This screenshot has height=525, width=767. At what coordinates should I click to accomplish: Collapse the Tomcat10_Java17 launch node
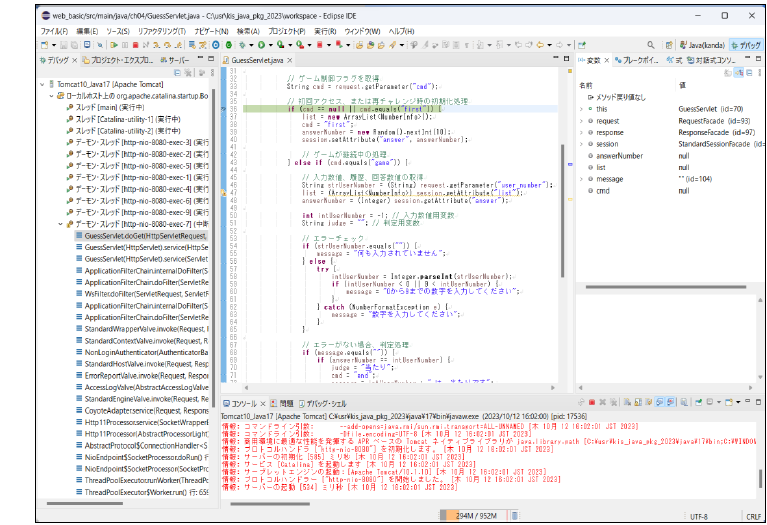[44, 84]
